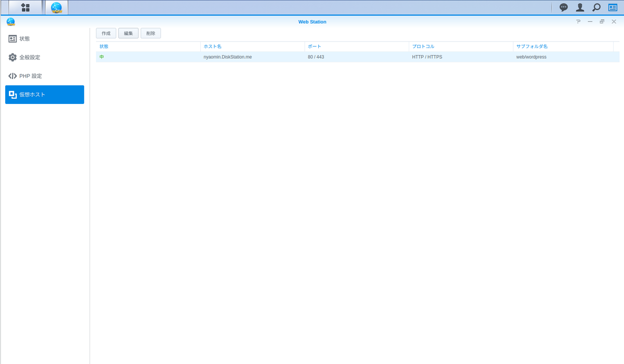624x364 pixels.
Task: Minimize the Web Station window
Action: (590, 22)
